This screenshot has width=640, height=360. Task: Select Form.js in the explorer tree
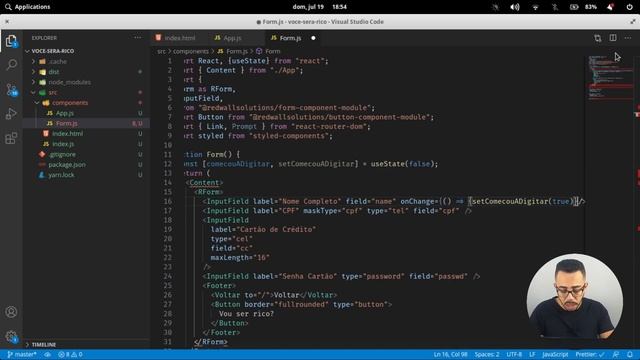coord(87,123)
